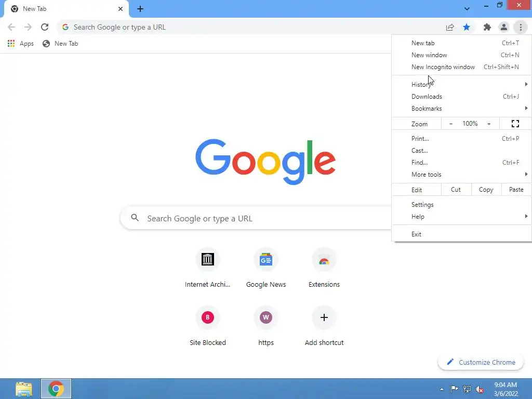This screenshot has width=532, height=399.
Task: Choose Exit from the menu
Action: pos(461,234)
